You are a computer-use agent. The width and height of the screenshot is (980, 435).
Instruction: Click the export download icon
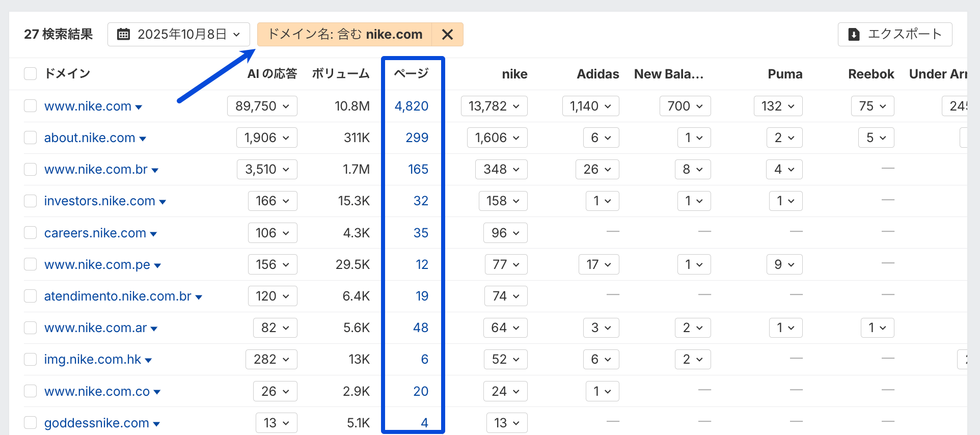(854, 35)
